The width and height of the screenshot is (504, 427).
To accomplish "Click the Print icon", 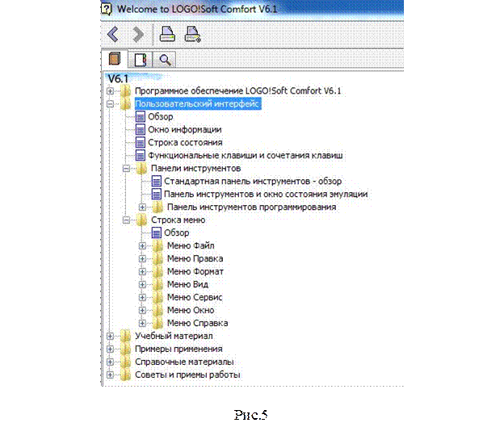I will tap(167, 34).
